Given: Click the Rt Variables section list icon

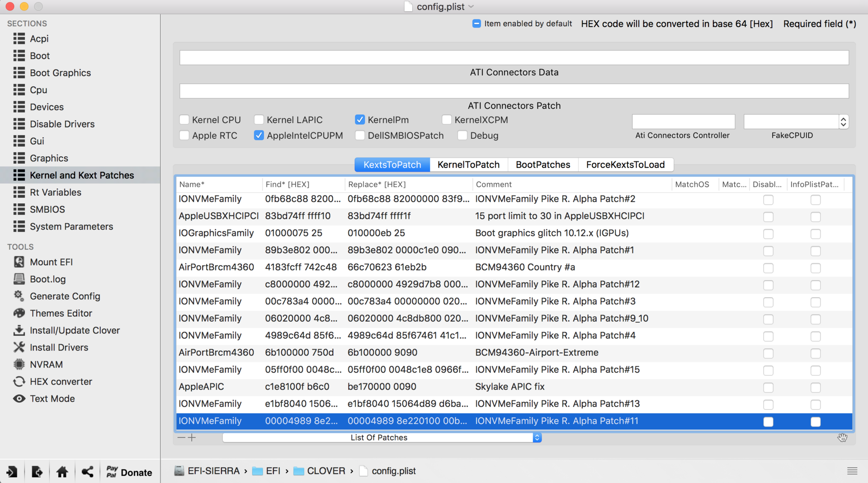Looking at the screenshot, I should pyautogui.click(x=19, y=192).
